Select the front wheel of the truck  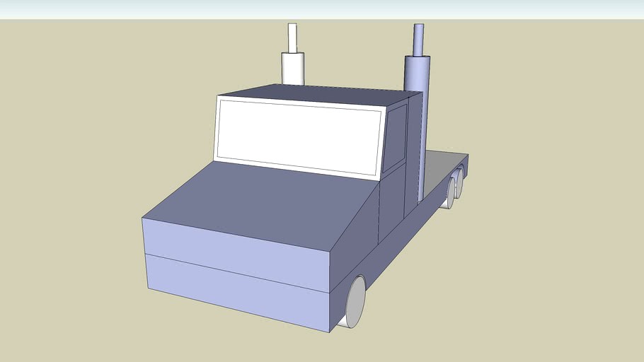click(x=355, y=302)
